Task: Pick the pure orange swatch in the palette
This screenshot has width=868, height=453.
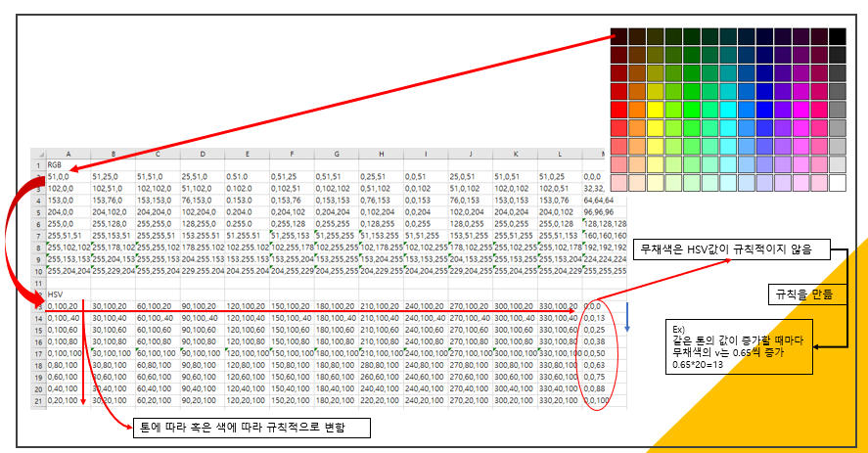Action: coord(637,110)
